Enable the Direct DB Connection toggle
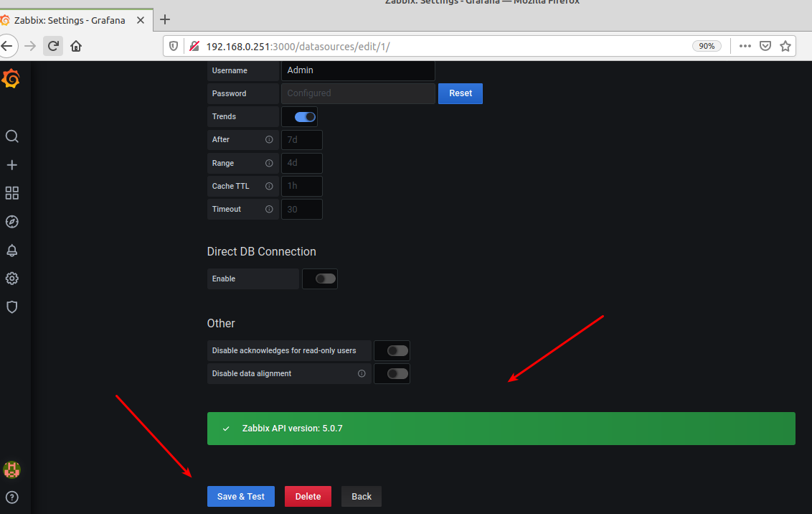Image resolution: width=812 pixels, height=514 pixels. 325,279
